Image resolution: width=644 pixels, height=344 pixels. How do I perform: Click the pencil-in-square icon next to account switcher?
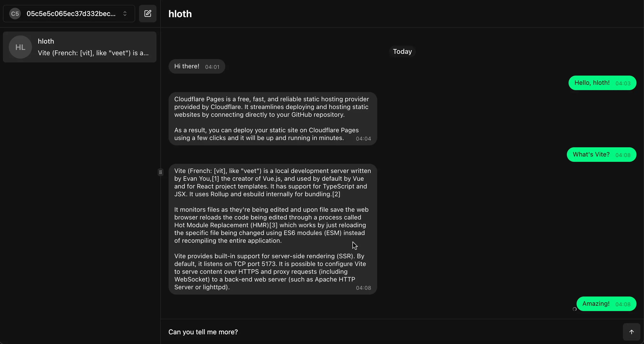147,14
